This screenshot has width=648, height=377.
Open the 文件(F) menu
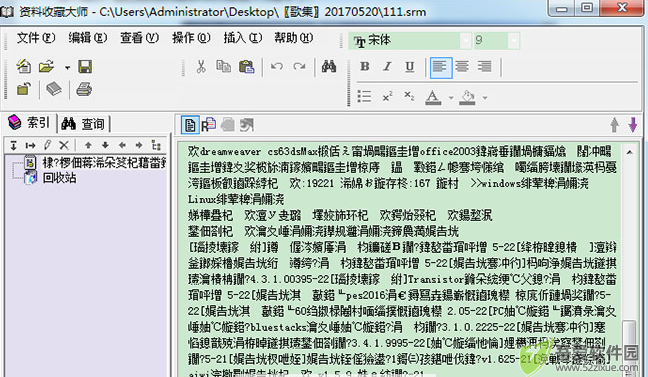36,38
